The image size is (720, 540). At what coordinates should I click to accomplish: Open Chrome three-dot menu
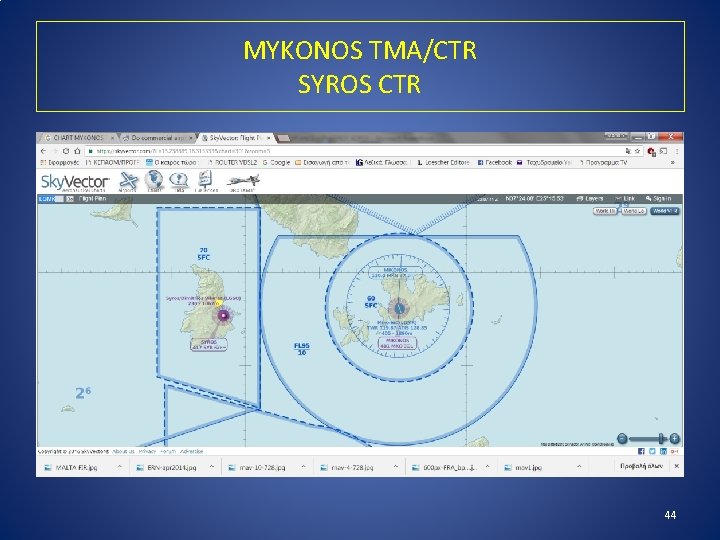[x=677, y=151]
